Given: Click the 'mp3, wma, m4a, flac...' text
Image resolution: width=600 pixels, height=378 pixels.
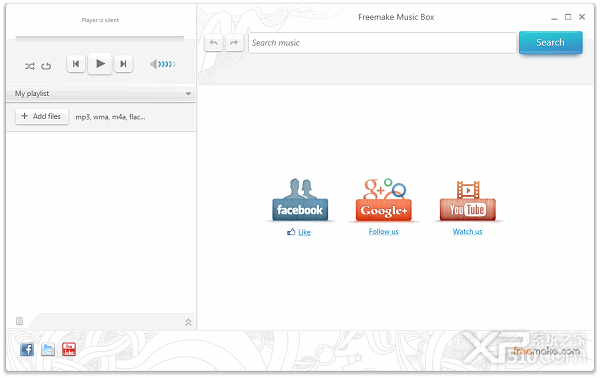Looking at the screenshot, I should (110, 117).
